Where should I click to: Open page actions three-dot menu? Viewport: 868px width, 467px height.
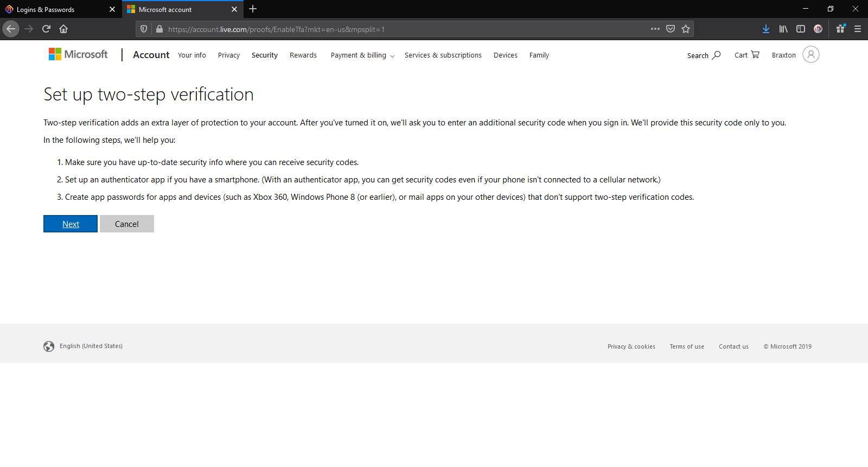point(655,29)
